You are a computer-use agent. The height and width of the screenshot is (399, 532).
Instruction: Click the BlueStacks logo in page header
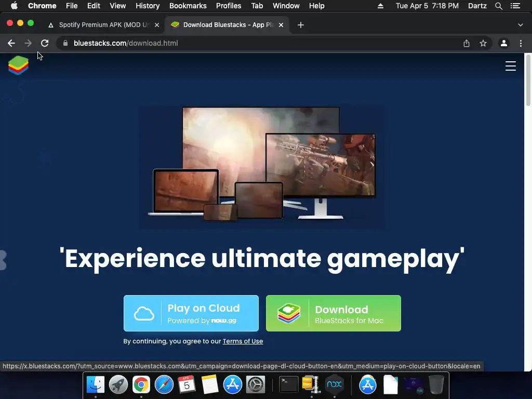(18, 65)
